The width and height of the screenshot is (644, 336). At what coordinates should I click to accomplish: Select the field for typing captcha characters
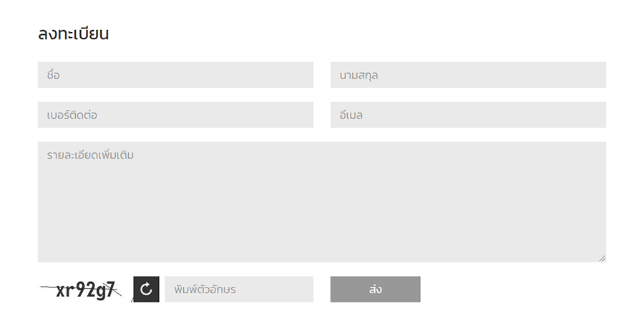coord(239,290)
